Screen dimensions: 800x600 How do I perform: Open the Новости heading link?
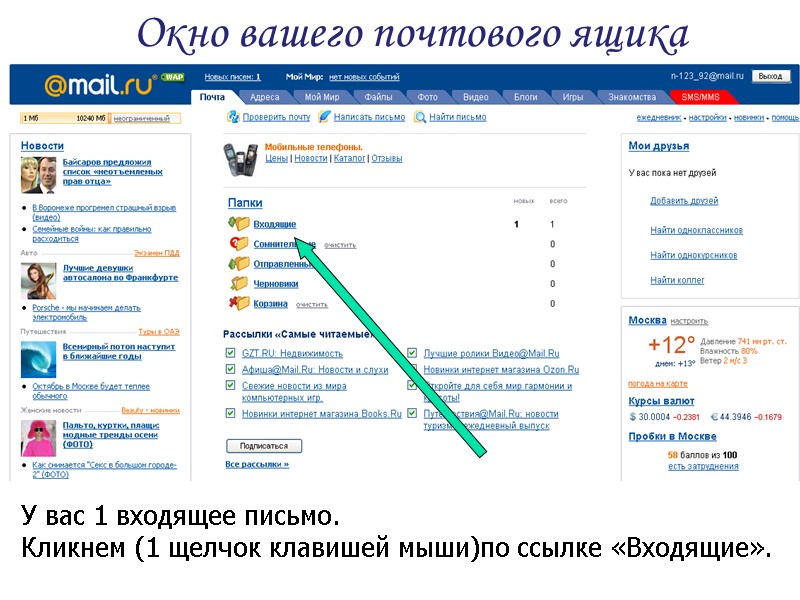pos(42,146)
